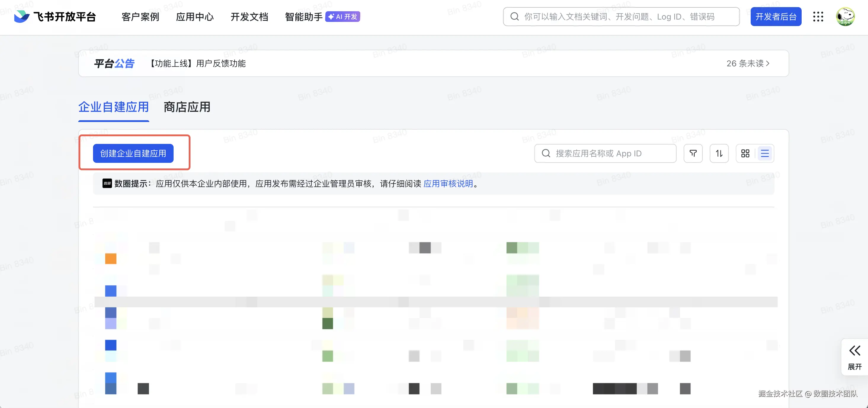The image size is (868, 408).
Task: Click the Snoopy user avatar
Action: (845, 17)
